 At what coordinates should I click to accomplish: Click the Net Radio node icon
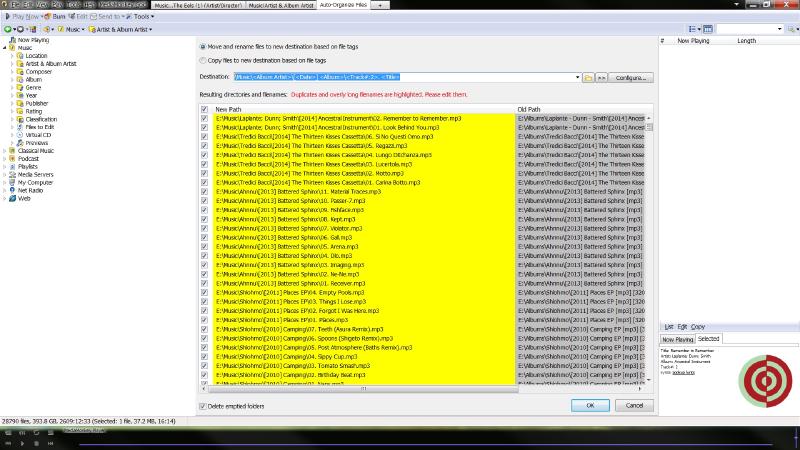click(x=12, y=190)
